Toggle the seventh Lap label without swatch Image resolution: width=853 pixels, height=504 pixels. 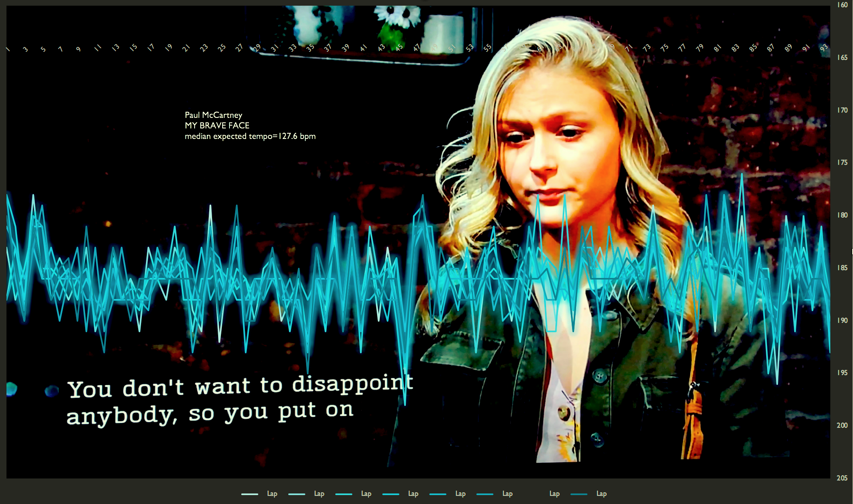[x=554, y=493]
